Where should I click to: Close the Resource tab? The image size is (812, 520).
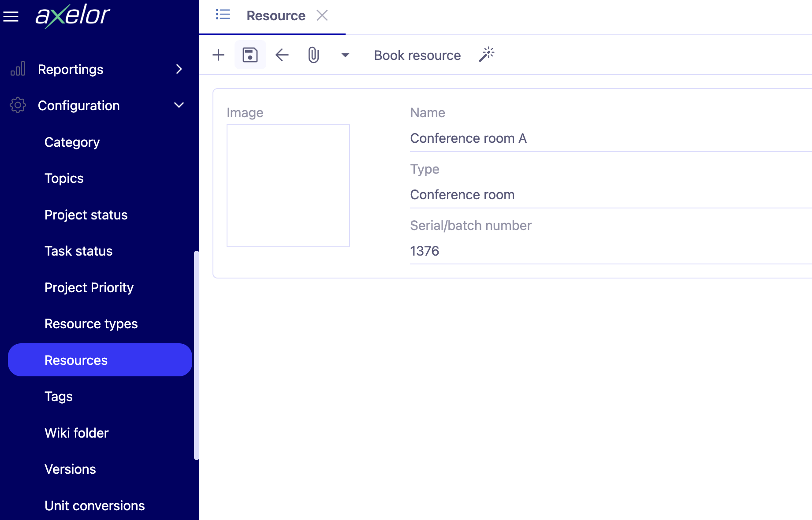point(322,15)
